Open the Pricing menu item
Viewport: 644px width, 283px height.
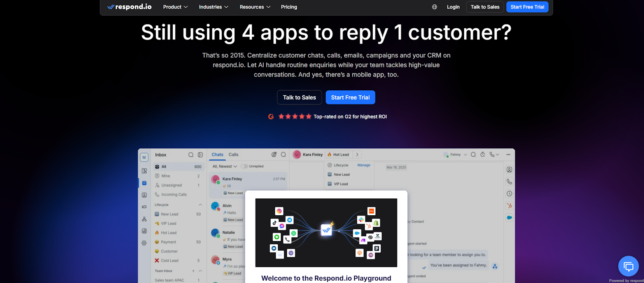click(x=289, y=7)
